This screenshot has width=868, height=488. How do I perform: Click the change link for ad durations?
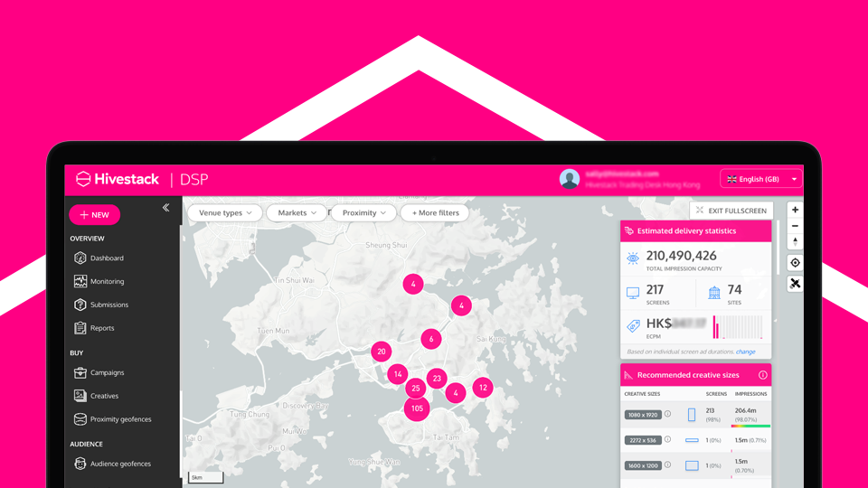click(x=746, y=352)
